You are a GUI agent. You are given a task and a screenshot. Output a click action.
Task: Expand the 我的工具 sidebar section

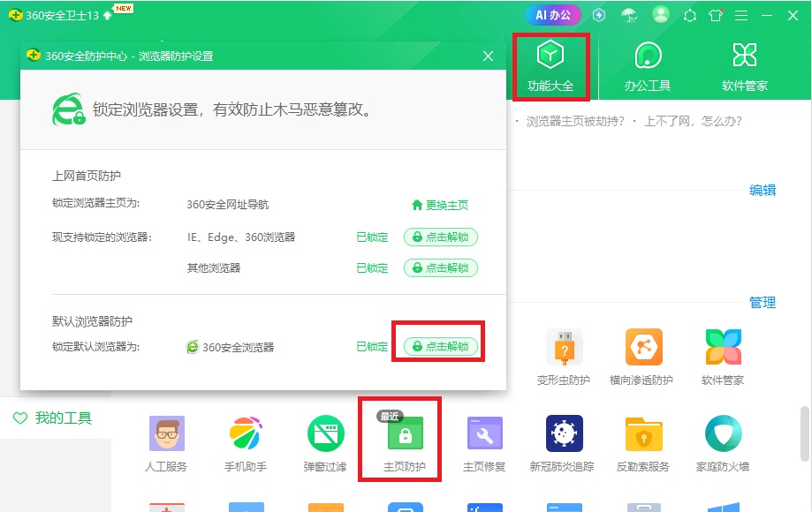click(42, 418)
